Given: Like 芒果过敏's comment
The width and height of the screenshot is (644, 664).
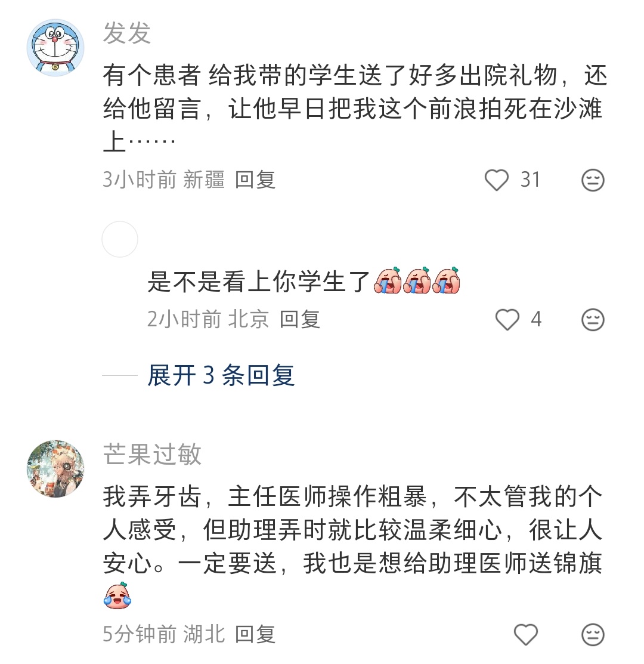Looking at the screenshot, I should (525, 634).
